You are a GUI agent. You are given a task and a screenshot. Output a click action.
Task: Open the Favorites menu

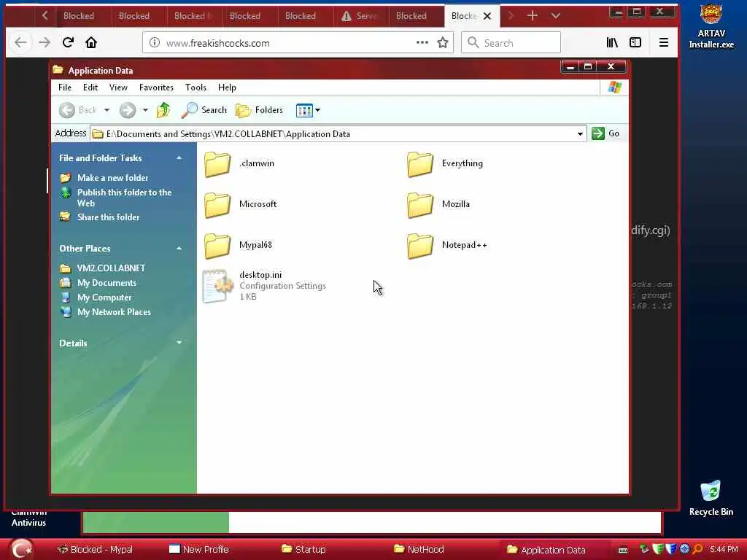[x=156, y=87]
